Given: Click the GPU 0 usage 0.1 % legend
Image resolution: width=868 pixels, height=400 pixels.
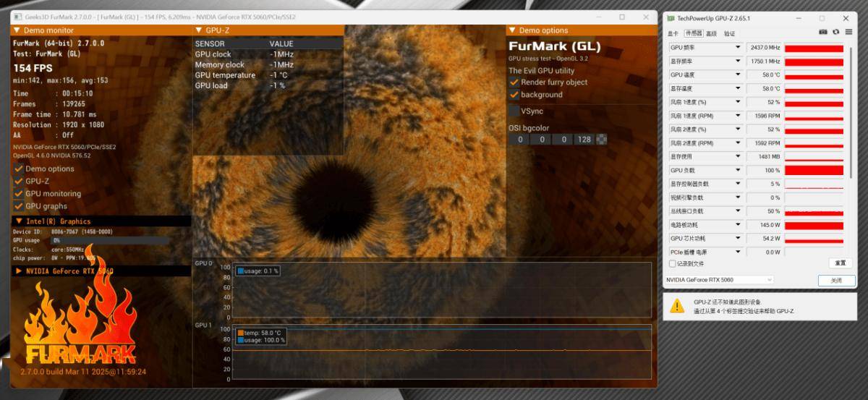Looking at the screenshot, I should pyautogui.click(x=258, y=271).
